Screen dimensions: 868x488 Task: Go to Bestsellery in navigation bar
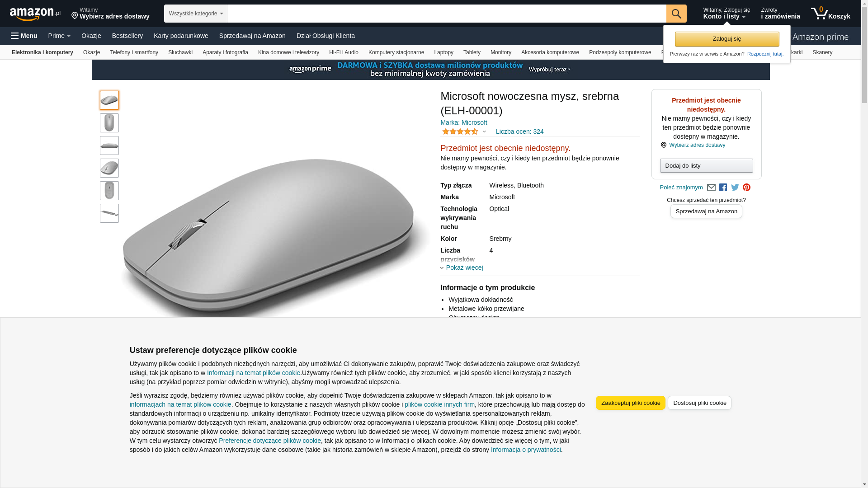click(x=127, y=36)
